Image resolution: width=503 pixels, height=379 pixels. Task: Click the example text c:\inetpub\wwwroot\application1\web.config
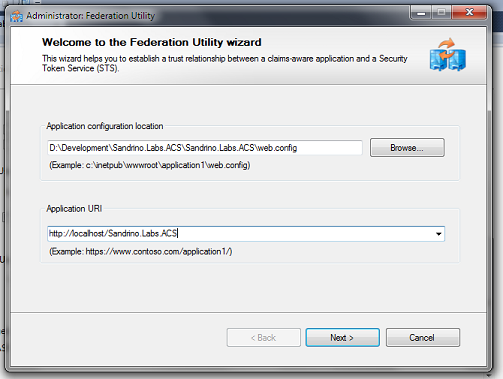150,165
